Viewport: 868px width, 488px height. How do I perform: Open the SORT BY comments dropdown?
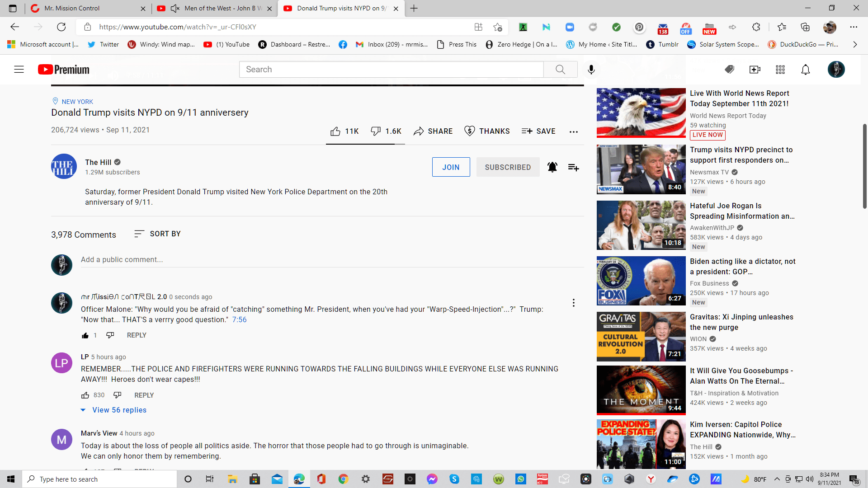pos(157,234)
